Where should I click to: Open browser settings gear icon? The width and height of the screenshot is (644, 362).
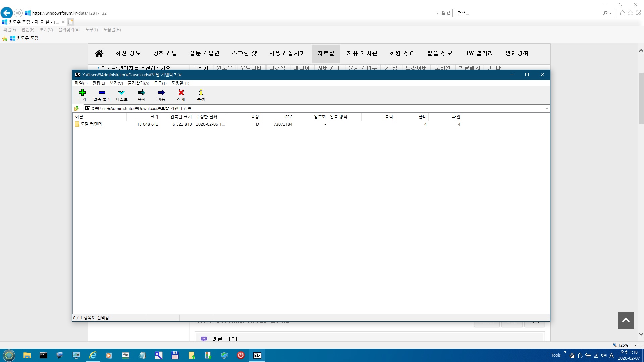(639, 13)
